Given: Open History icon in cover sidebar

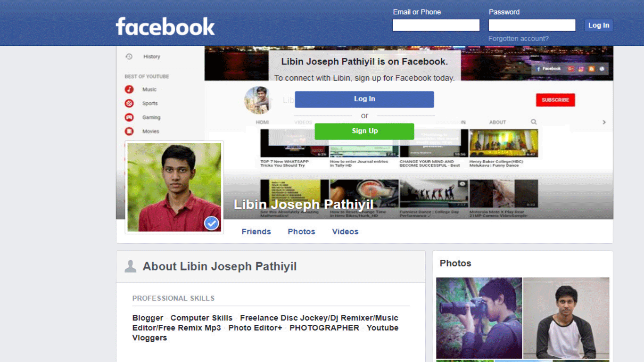Looking at the screenshot, I should click(x=129, y=57).
